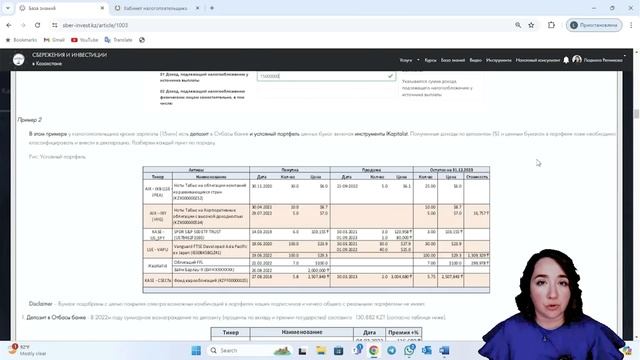Open notifications bell in site header
This screenshot has height=360, width=640.
pyautogui.click(x=566, y=60)
